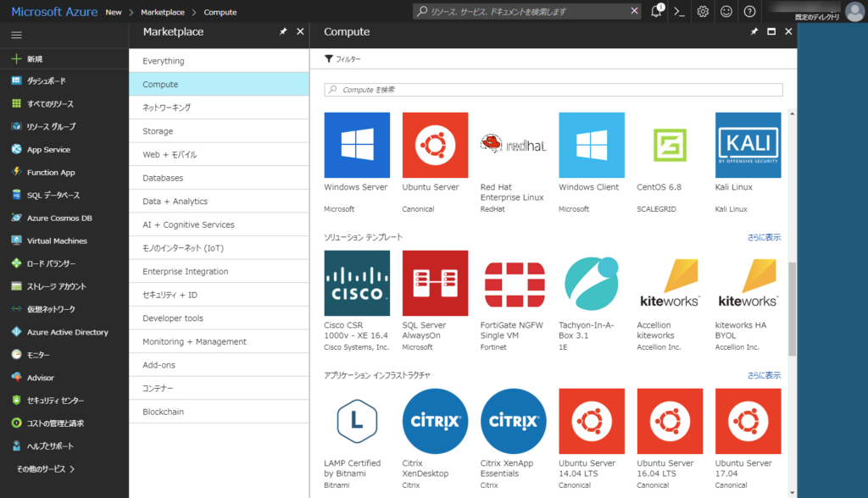The image size is (868, 498).
Task: Launch Cloud Shell from top bar
Action: (679, 12)
